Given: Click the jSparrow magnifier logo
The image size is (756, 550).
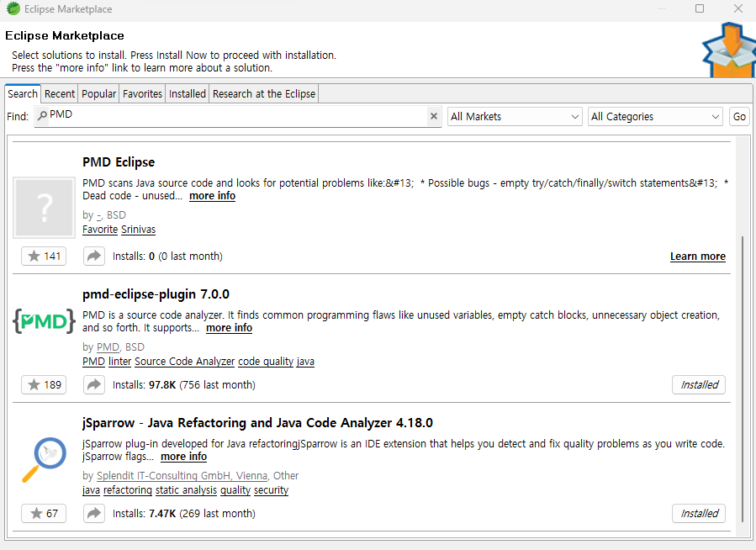Looking at the screenshot, I should (x=44, y=459).
